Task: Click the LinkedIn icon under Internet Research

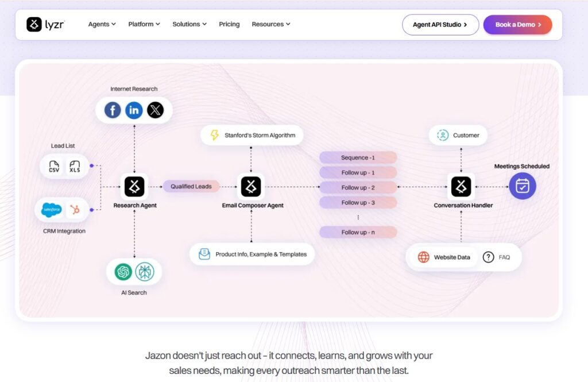Action: point(134,110)
